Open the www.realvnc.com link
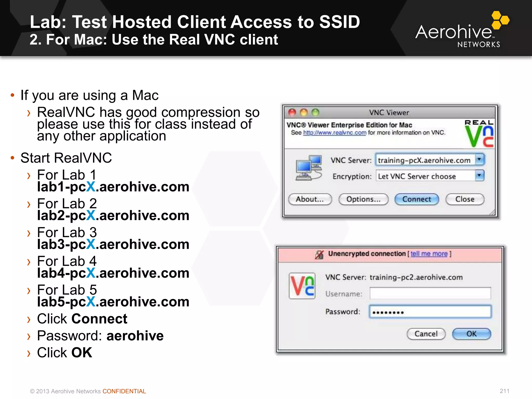 (335, 133)
